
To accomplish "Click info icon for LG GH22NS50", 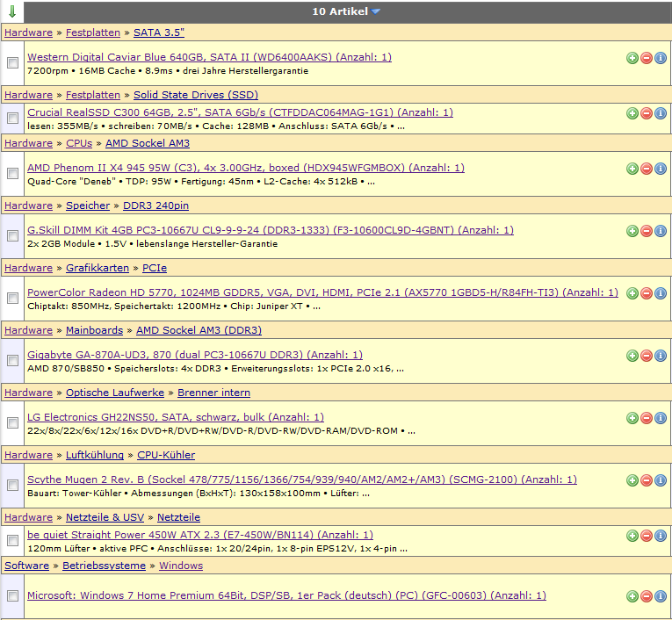I will point(661,418).
